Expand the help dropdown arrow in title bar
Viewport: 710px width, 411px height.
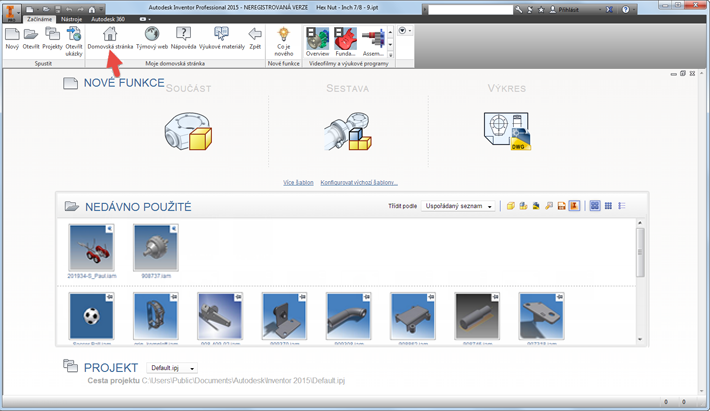pos(634,10)
